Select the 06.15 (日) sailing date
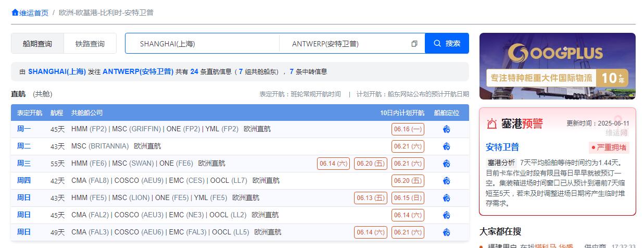The image size is (644, 248). (x=408, y=198)
